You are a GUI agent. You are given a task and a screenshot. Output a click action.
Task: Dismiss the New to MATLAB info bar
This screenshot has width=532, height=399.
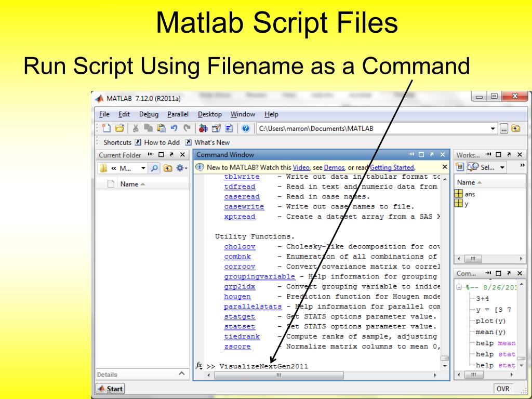pos(445,167)
